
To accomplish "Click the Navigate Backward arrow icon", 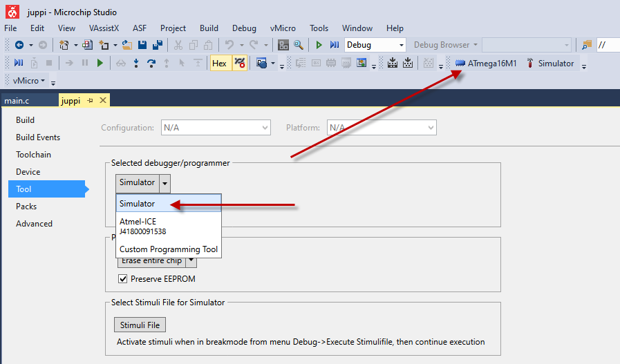I will [19, 45].
